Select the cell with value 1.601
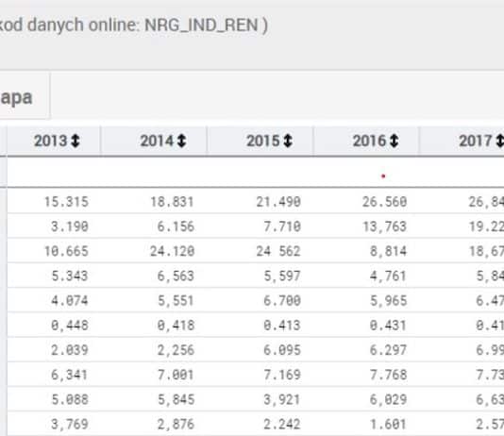Image resolution: width=504 pixels, height=436 pixels. [388, 424]
